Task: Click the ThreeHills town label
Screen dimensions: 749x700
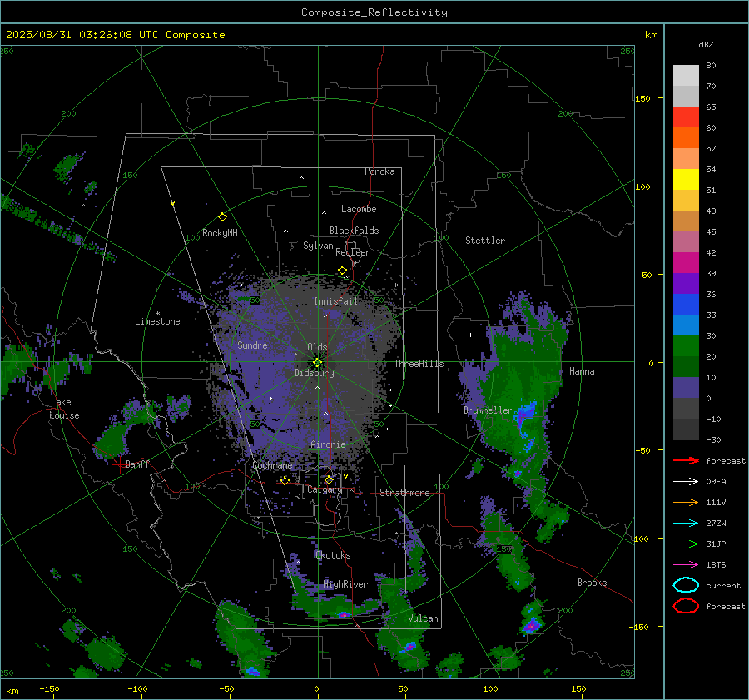Action: 419,364
